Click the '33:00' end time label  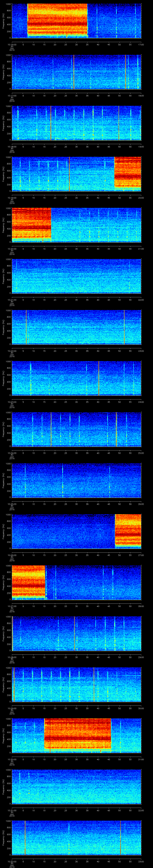141,861
